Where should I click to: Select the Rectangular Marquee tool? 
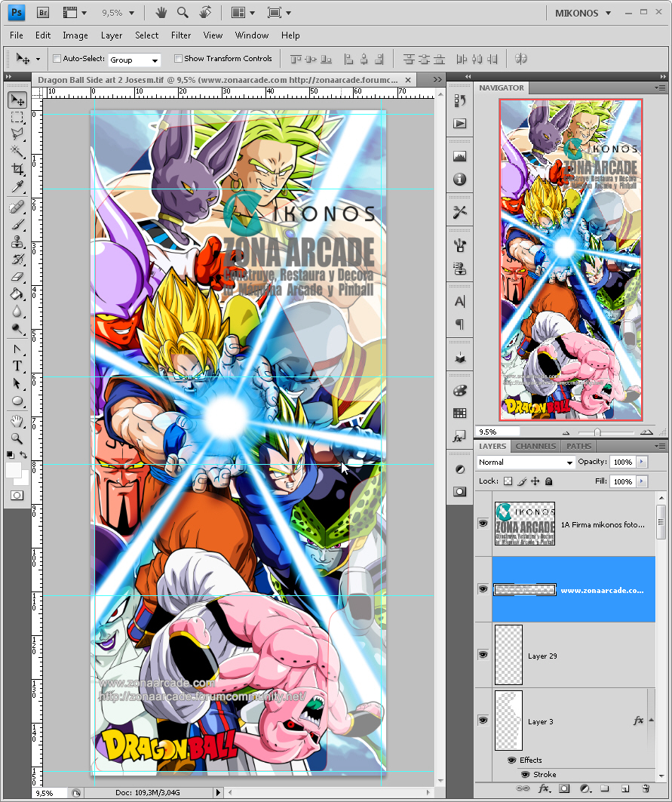point(17,117)
